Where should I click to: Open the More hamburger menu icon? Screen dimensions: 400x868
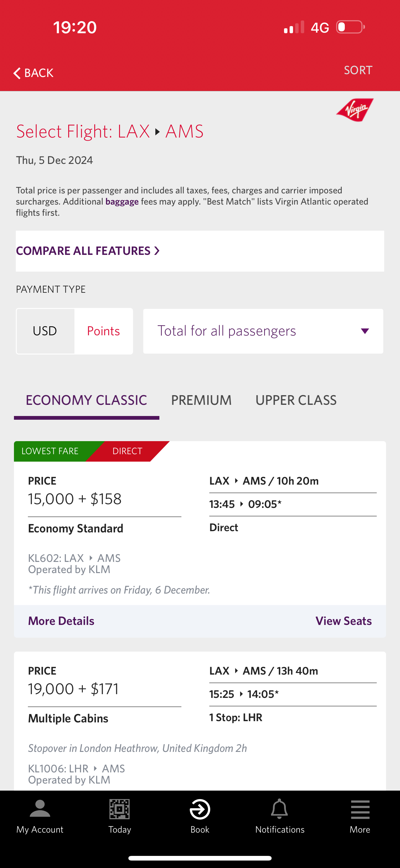click(360, 809)
